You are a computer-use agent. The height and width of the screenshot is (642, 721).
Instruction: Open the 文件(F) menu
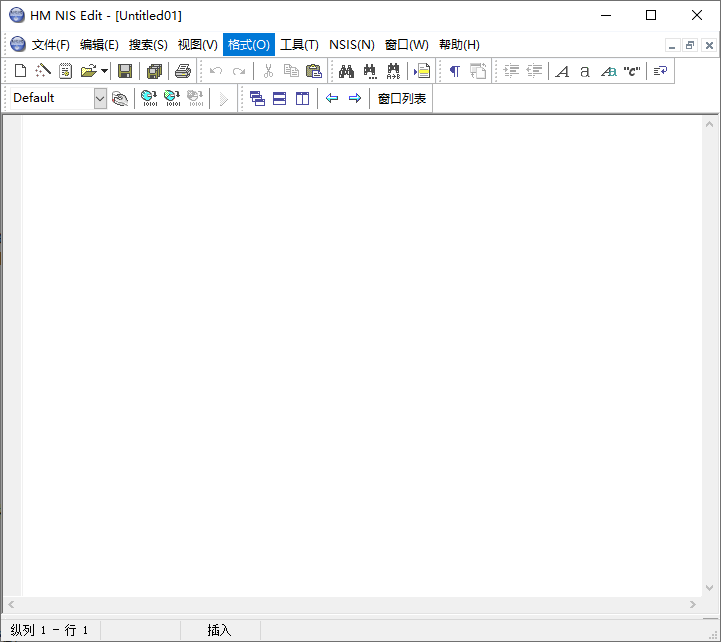[51, 44]
